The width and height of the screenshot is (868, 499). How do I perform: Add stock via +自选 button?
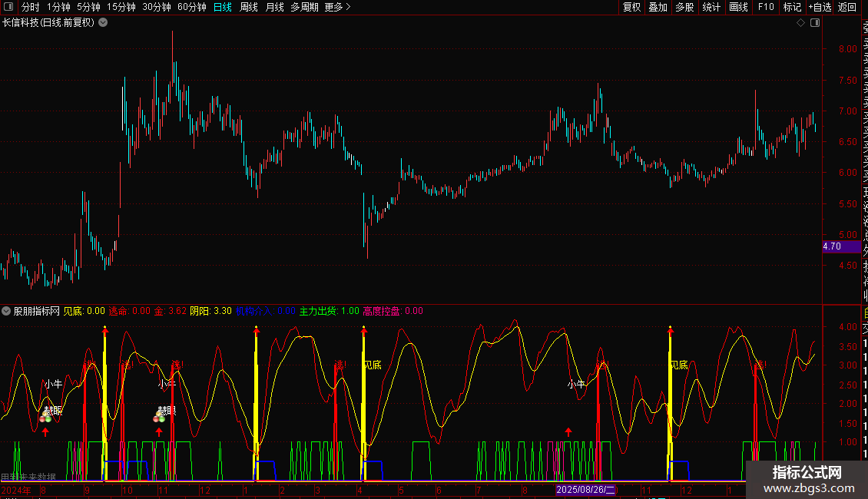coord(820,7)
